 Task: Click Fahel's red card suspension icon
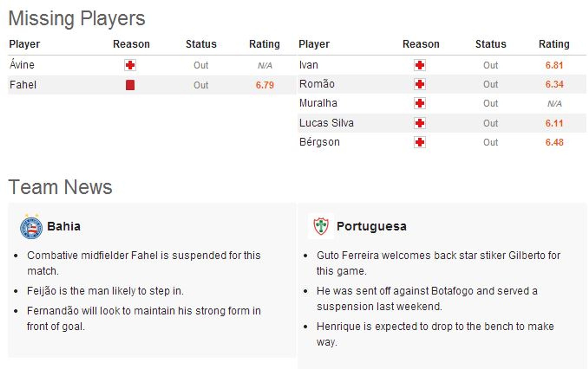pyautogui.click(x=130, y=85)
